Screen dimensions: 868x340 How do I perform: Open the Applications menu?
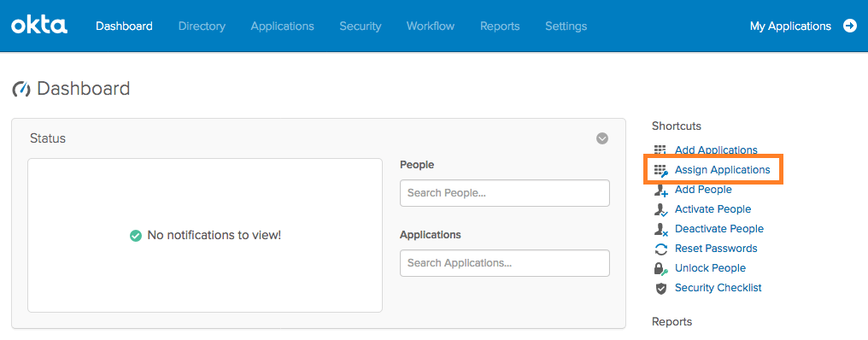click(282, 26)
